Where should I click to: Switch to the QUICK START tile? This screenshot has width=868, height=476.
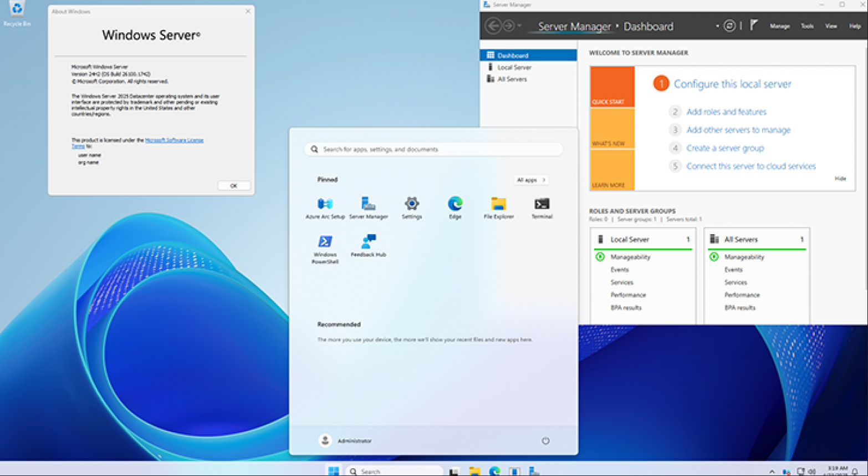tap(612, 87)
